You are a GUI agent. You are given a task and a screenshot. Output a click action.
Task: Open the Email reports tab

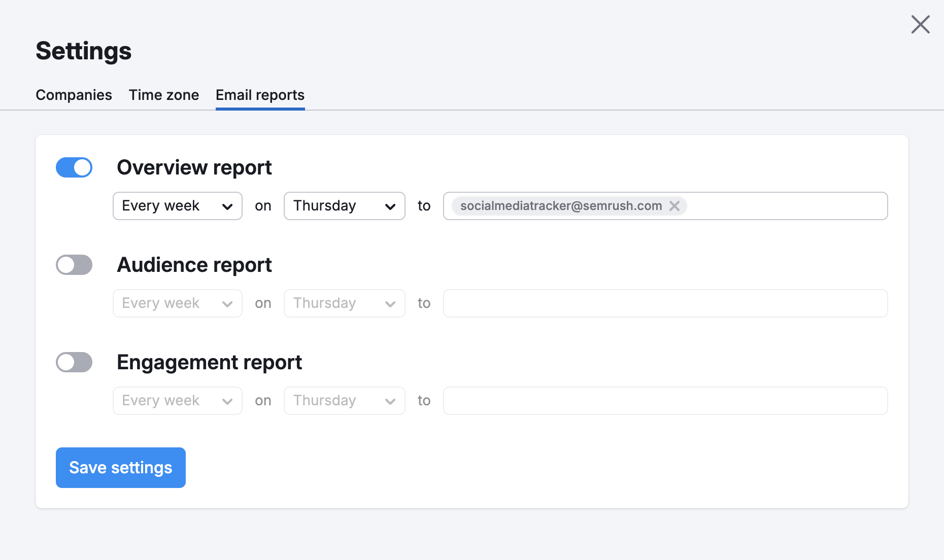coord(259,95)
